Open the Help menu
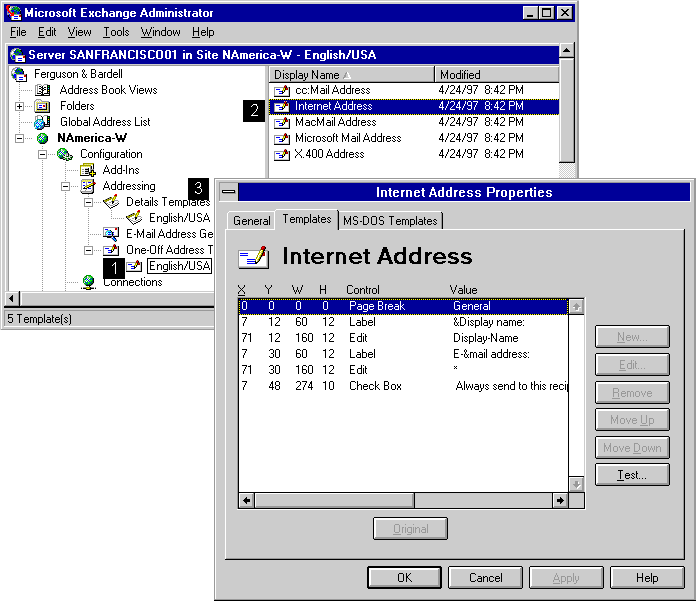The width and height of the screenshot is (696, 601). click(x=203, y=32)
